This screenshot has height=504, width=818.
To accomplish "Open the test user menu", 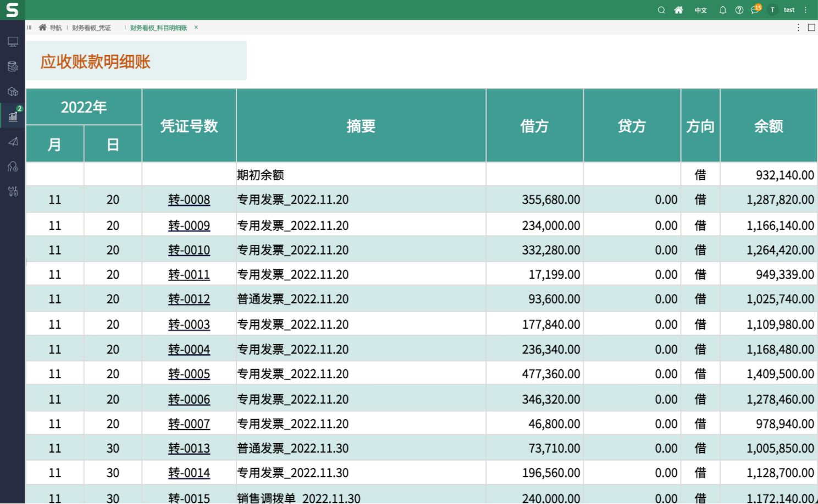I will (789, 10).
